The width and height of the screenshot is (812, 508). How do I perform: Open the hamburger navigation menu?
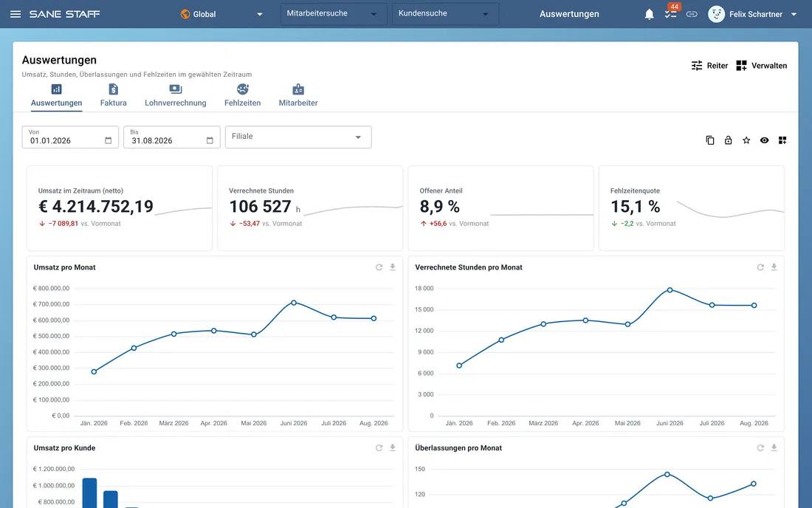pos(16,14)
